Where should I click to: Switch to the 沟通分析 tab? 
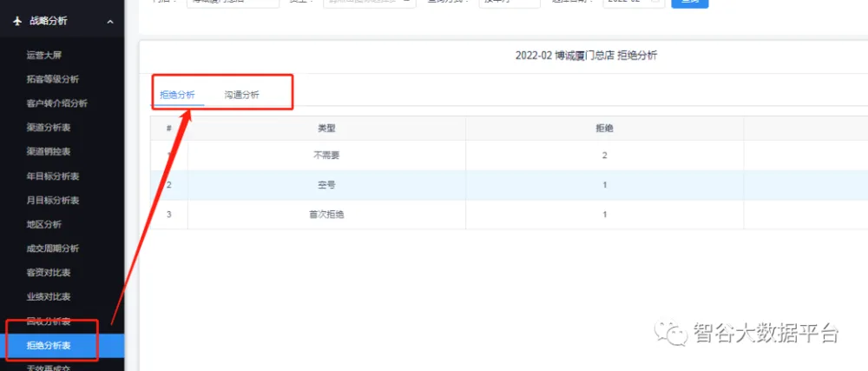point(241,95)
